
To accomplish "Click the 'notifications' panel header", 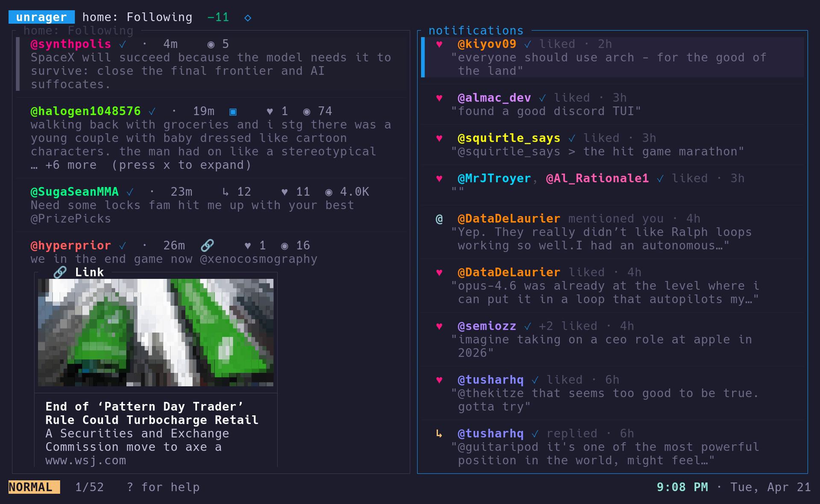I will pos(475,30).
